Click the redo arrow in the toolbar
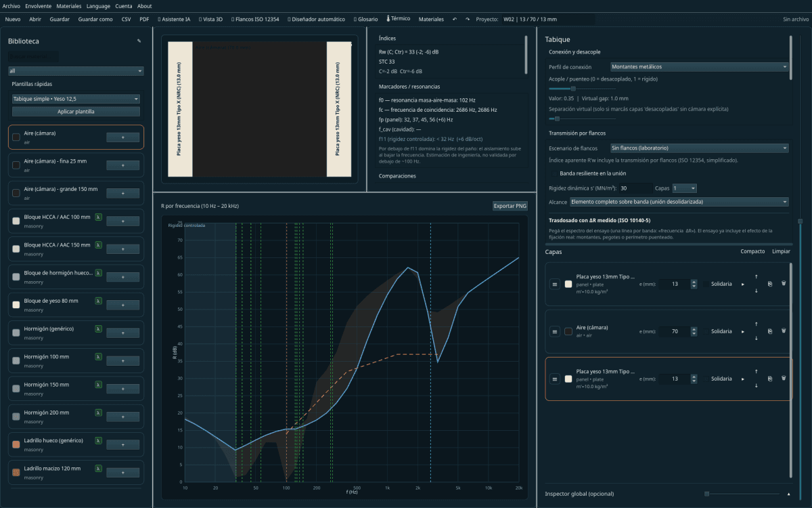The image size is (812, 508). click(x=468, y=19)
